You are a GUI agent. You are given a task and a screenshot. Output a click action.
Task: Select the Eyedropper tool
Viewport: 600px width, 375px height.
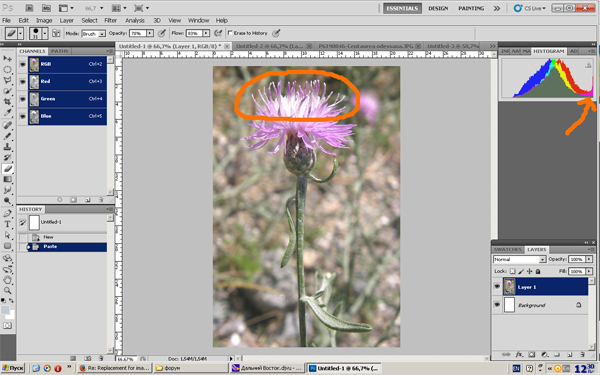[7, 112]
